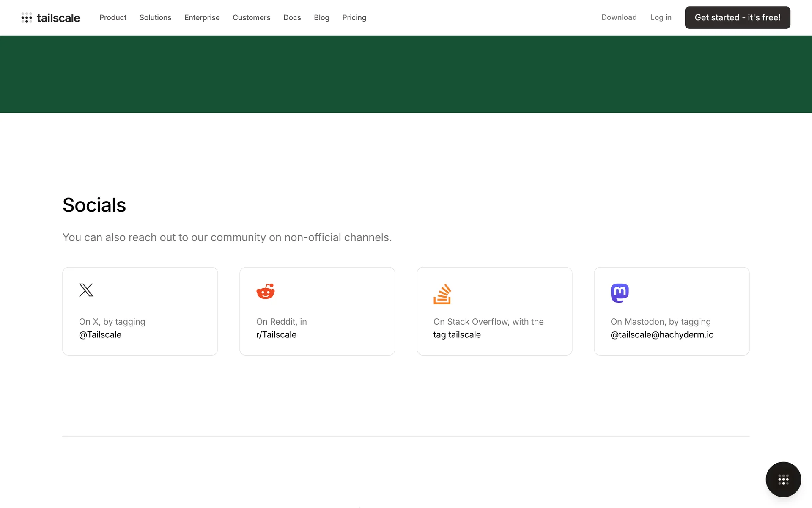Expand the Solutions menu

pos(155,17)
